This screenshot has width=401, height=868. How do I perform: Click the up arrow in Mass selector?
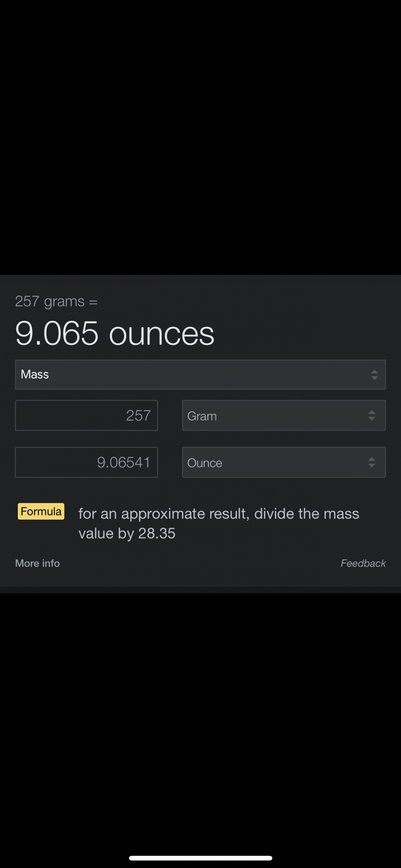point(374,371)
